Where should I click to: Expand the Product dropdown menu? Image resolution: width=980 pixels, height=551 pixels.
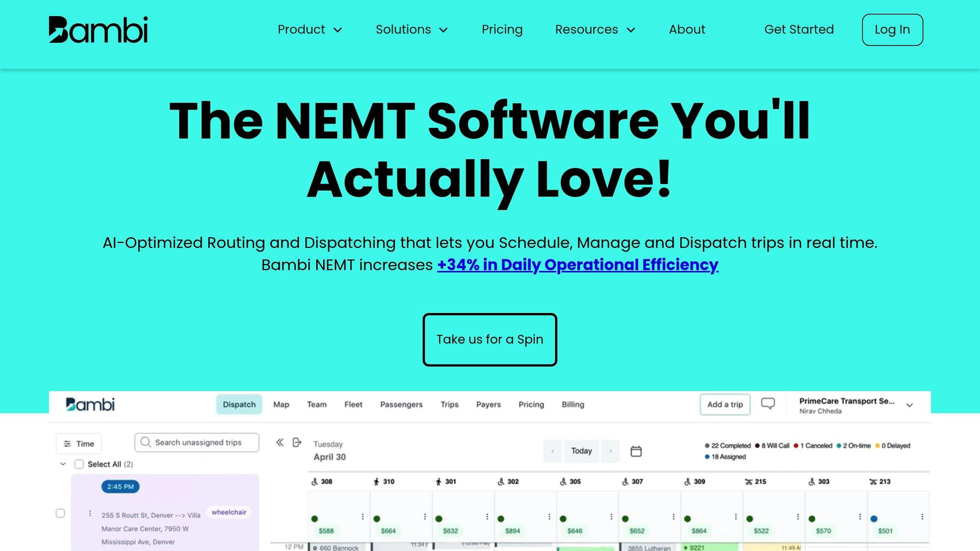pos(310,30)
